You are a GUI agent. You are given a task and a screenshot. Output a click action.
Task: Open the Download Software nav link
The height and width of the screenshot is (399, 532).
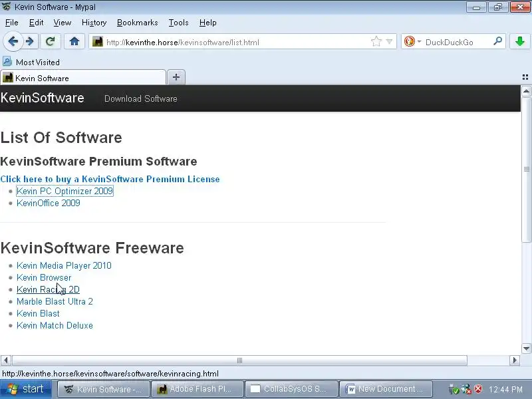(141, 98)
